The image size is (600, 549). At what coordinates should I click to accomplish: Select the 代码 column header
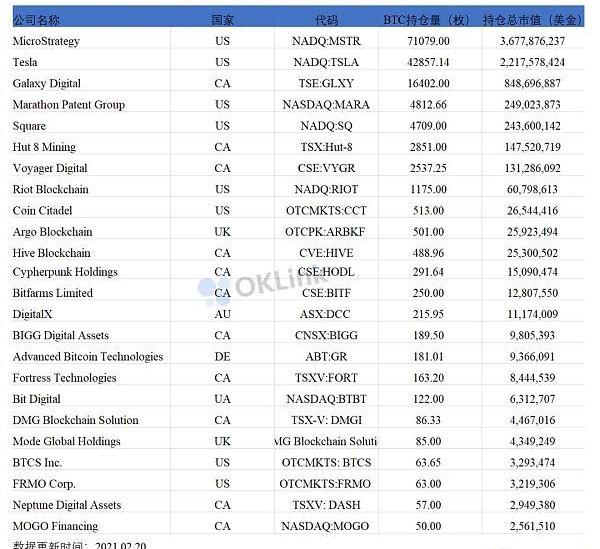pos(326,20)
